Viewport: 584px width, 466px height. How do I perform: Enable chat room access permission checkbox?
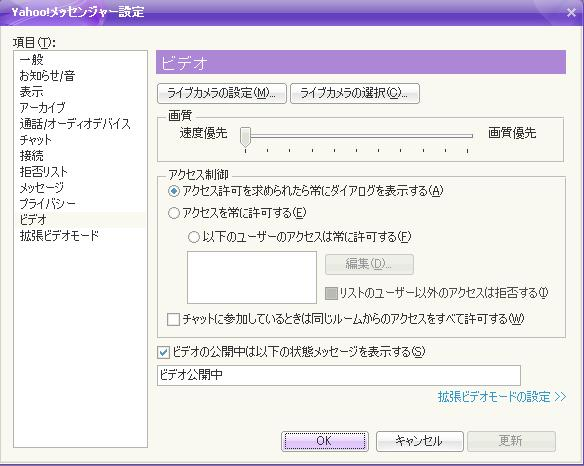point(173,319)
